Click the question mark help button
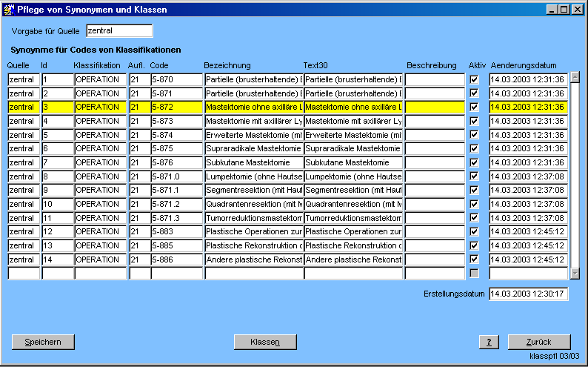Viewport: 588px width, 367px height. tap(488, 342)
